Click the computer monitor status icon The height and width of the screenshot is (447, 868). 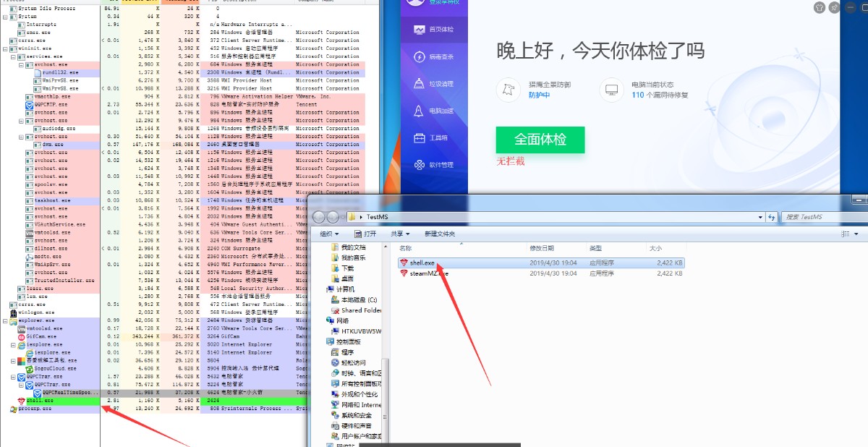point(612,90)
